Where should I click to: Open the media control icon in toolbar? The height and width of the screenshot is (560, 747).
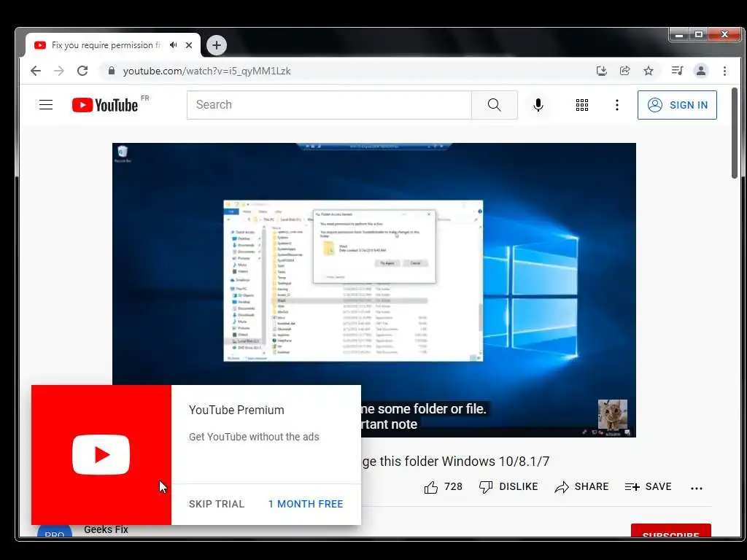point(677,71)
